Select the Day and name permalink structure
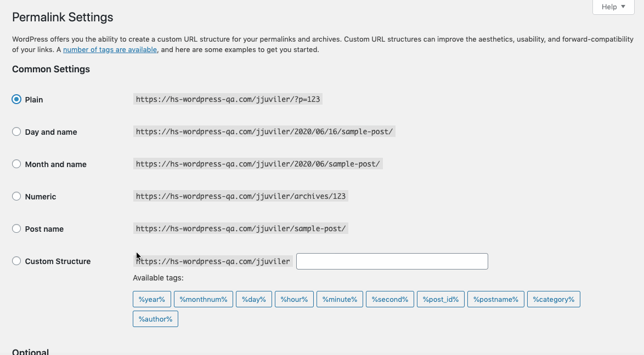This screenshot has width=644, height=355. 16,131
